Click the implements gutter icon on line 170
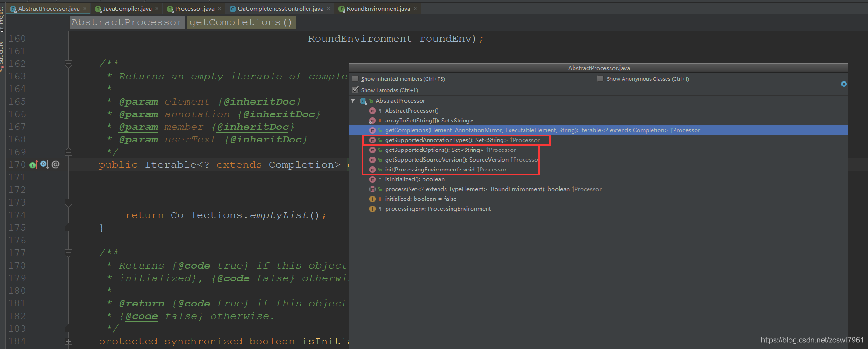 point(34,164)
